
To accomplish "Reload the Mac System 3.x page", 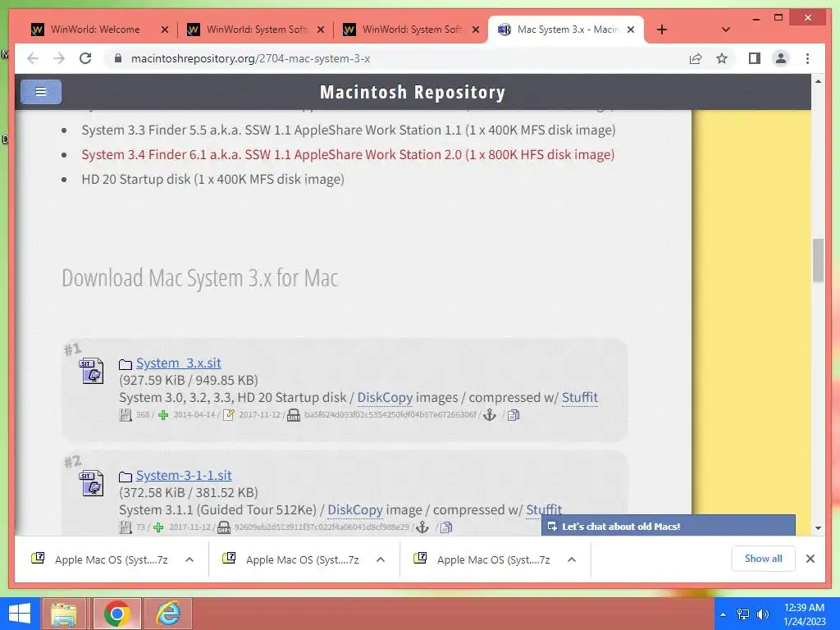I will coord(85,58).
